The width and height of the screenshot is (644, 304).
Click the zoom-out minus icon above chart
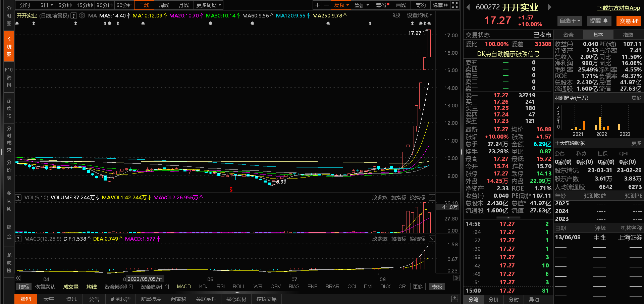(326, 5)
